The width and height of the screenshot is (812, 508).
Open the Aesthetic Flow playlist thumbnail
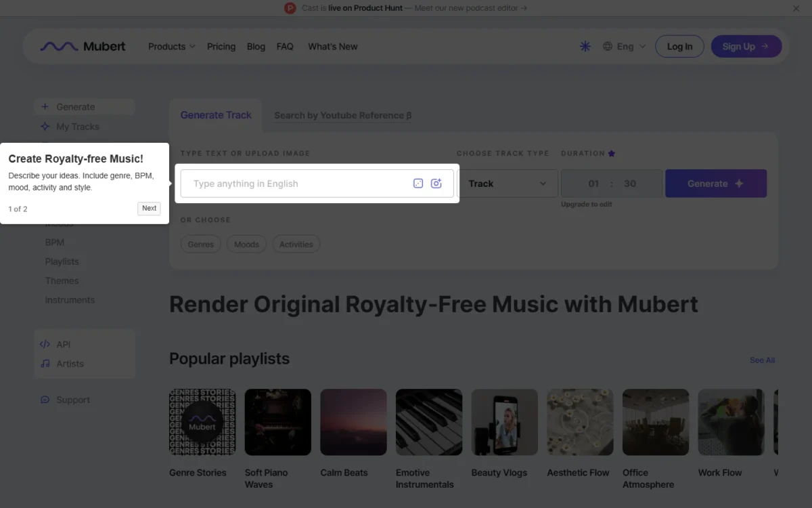580,422
